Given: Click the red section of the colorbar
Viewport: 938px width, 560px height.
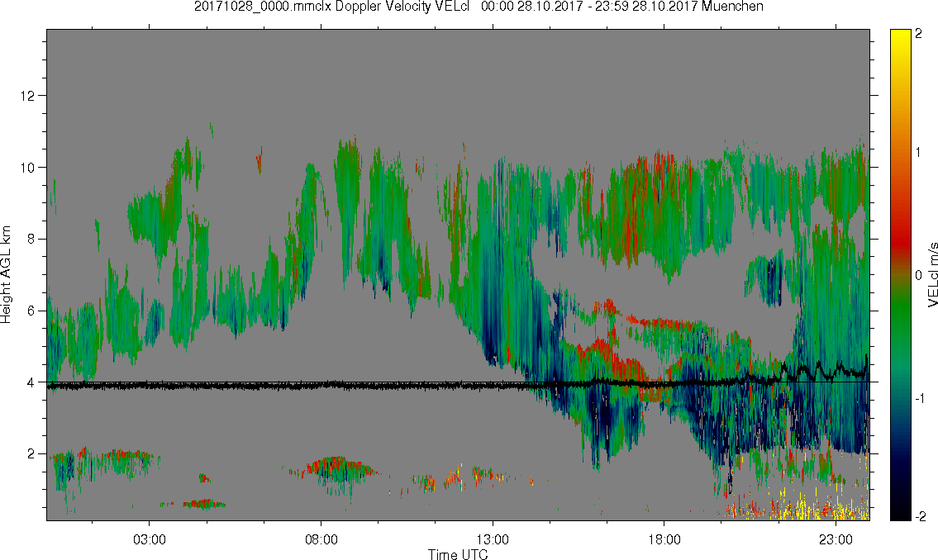Looking at the screenshot, I should pyautogui.click(x=901, y=239).
